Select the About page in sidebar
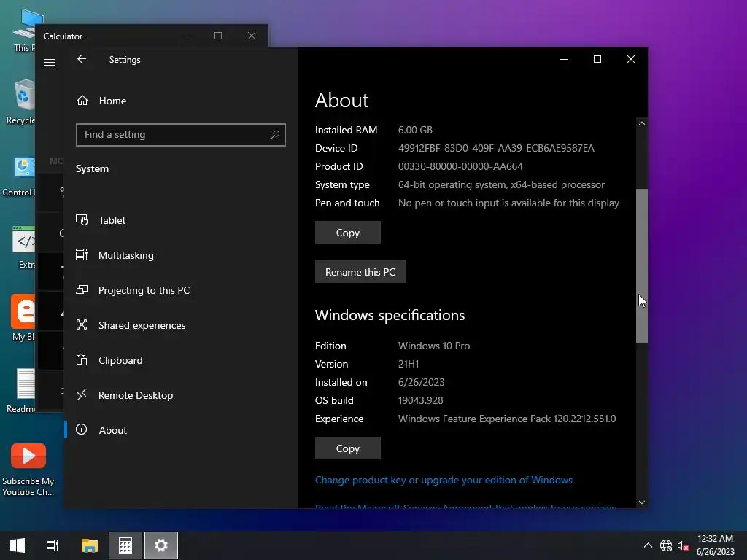 tap(180, 430)
